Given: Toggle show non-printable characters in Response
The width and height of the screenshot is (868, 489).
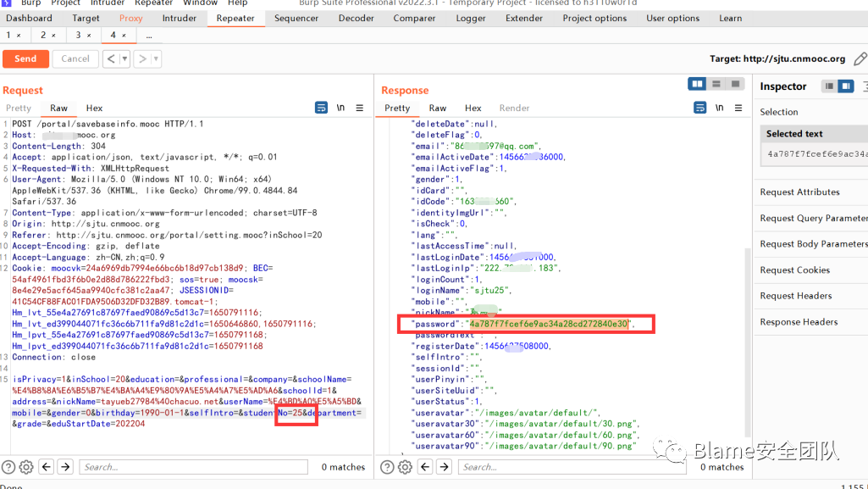Looking at the screenshot, I should click(x=719, y=108).
